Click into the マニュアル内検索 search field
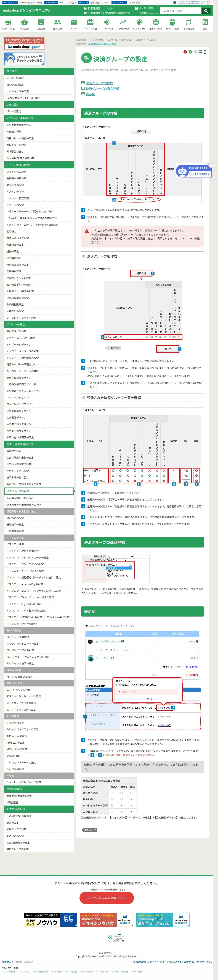 pyautogui.click(x=181, y=11)
